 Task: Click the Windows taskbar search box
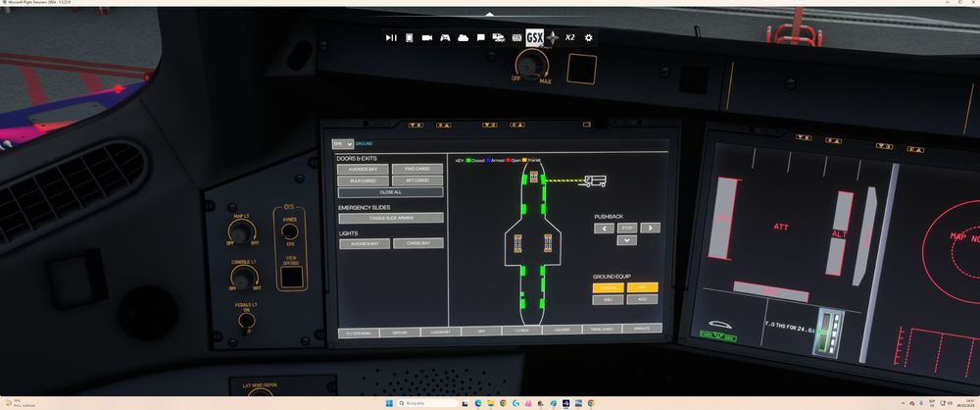(428, 403)
